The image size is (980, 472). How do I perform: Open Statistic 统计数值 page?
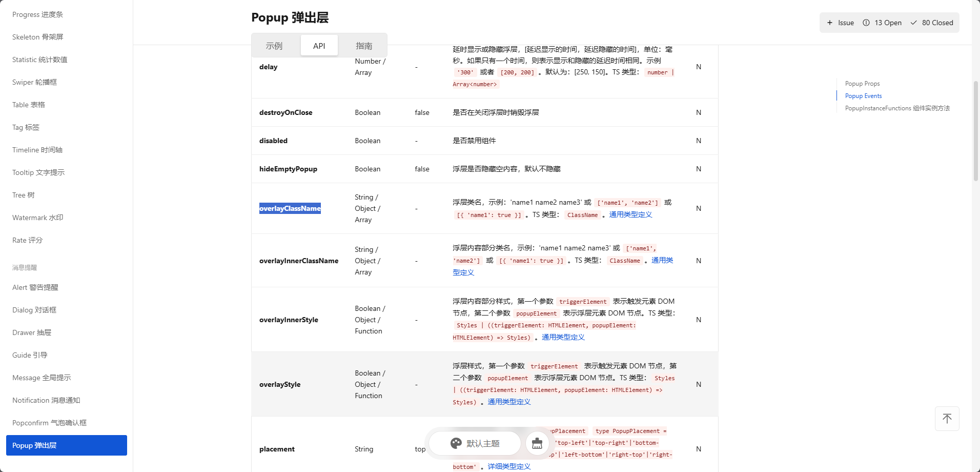pyautogui.click(x=67, y=60)
